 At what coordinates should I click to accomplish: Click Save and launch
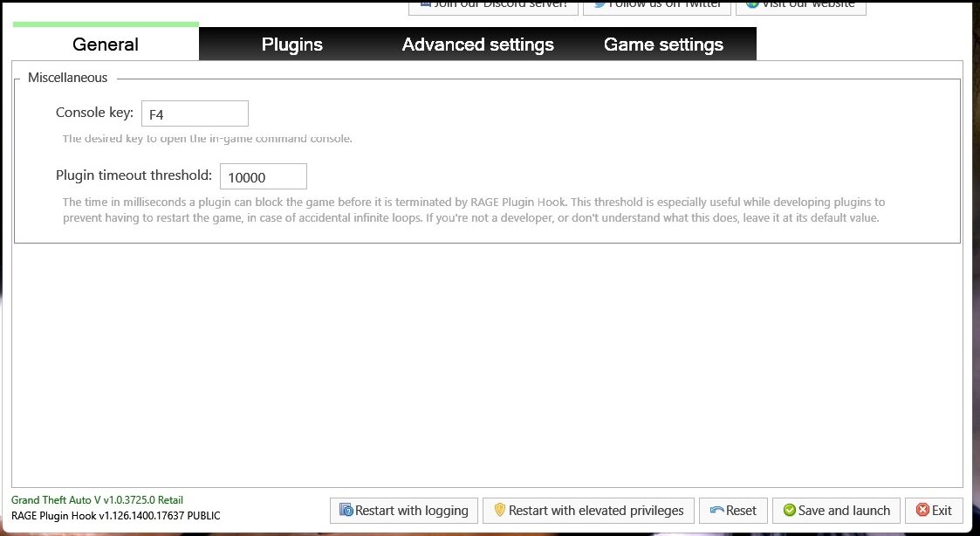tap(836, 511)
